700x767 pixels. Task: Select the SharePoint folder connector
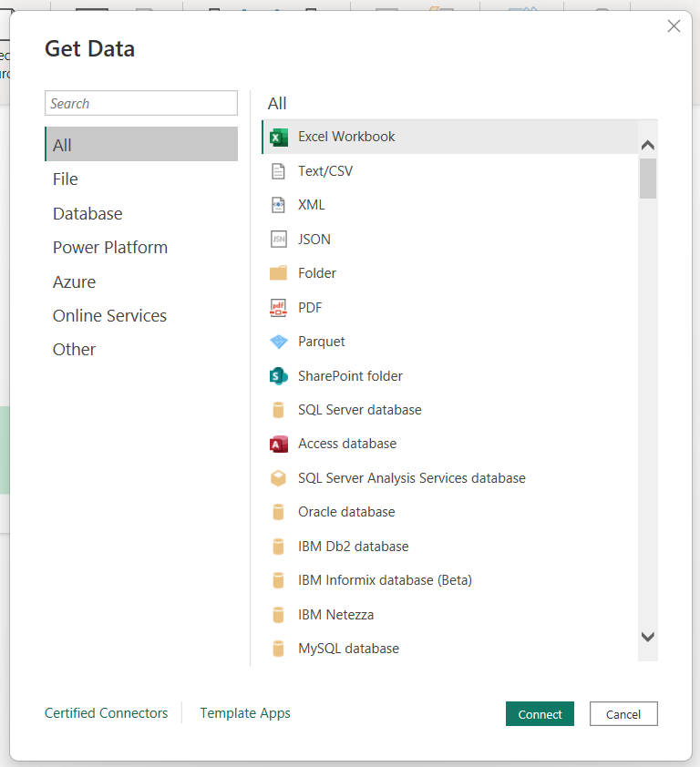349,375
